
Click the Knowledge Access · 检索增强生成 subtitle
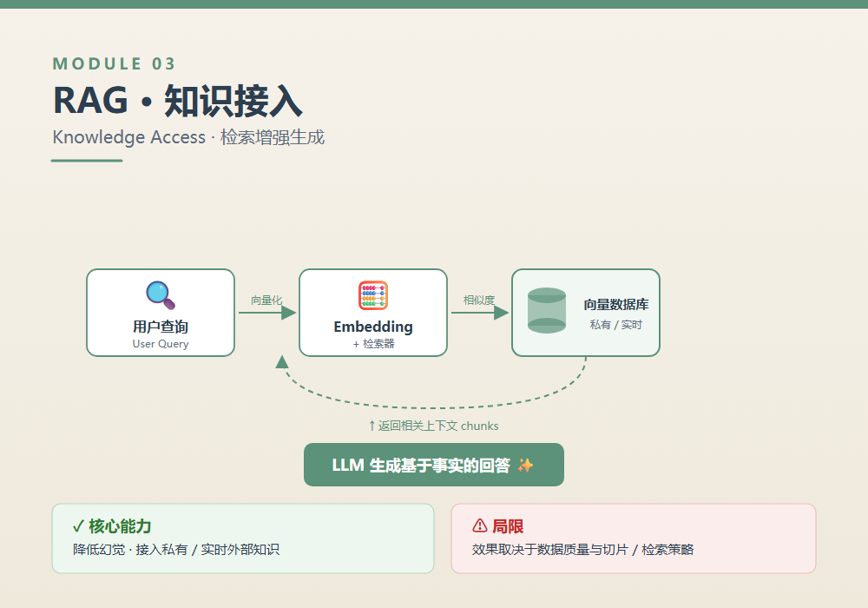(x=188, y=136)
